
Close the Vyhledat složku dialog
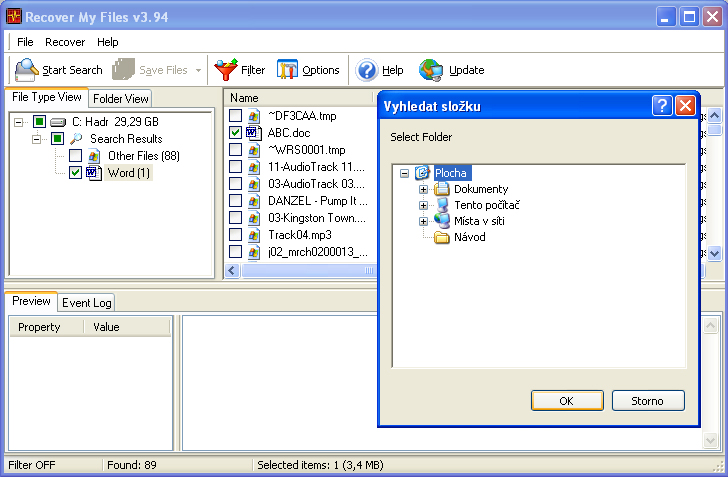[x=685, y=106]
